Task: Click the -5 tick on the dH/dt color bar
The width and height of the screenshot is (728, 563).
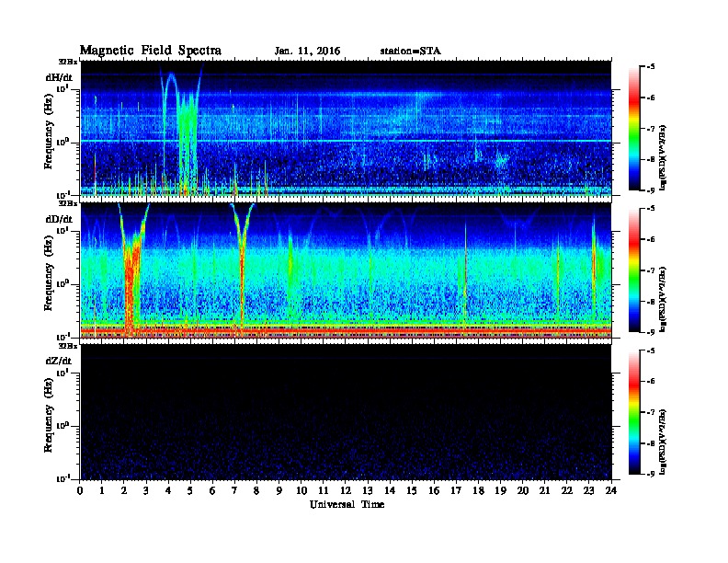Action: [650, 66]
